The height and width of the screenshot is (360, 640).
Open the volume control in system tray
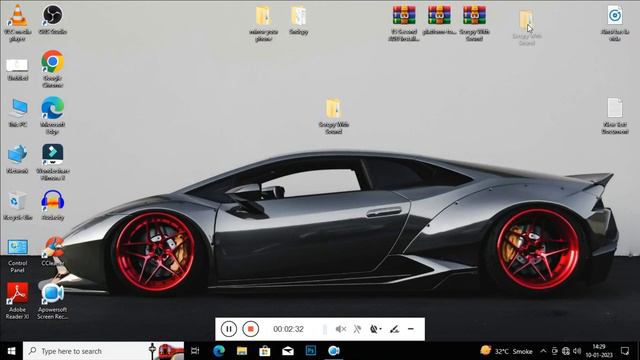577,351
